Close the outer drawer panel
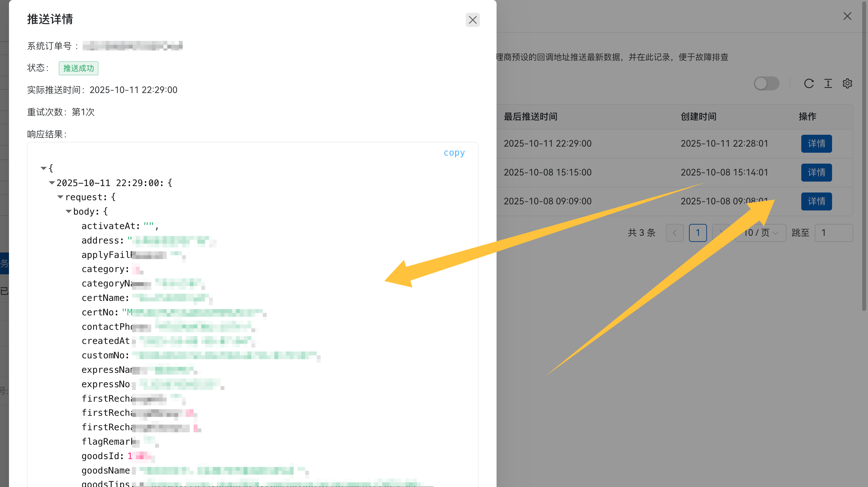Viewport: 868px width, 487px height. (847, 16)
